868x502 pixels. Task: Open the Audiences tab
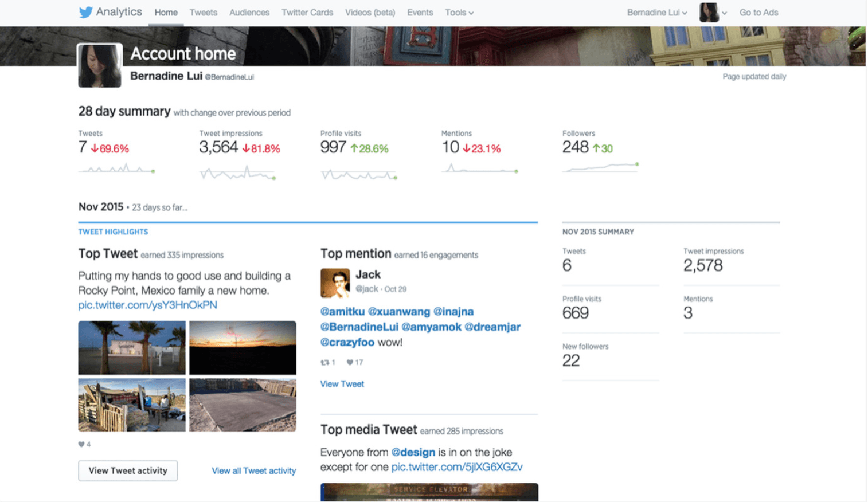pos(249,12)
